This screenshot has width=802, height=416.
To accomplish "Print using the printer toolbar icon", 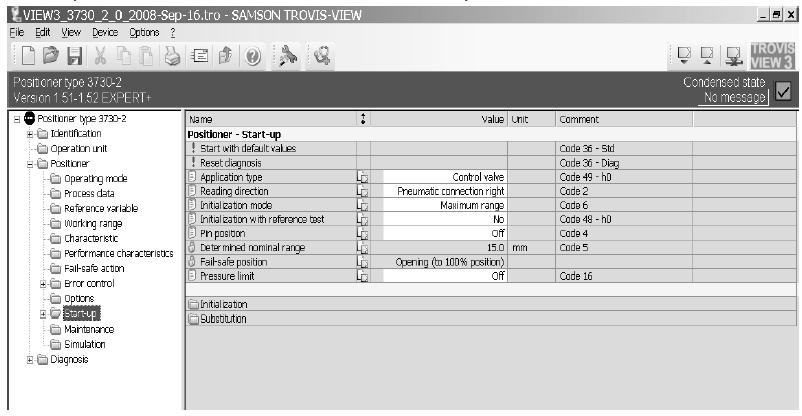I will tap(172, 55).
